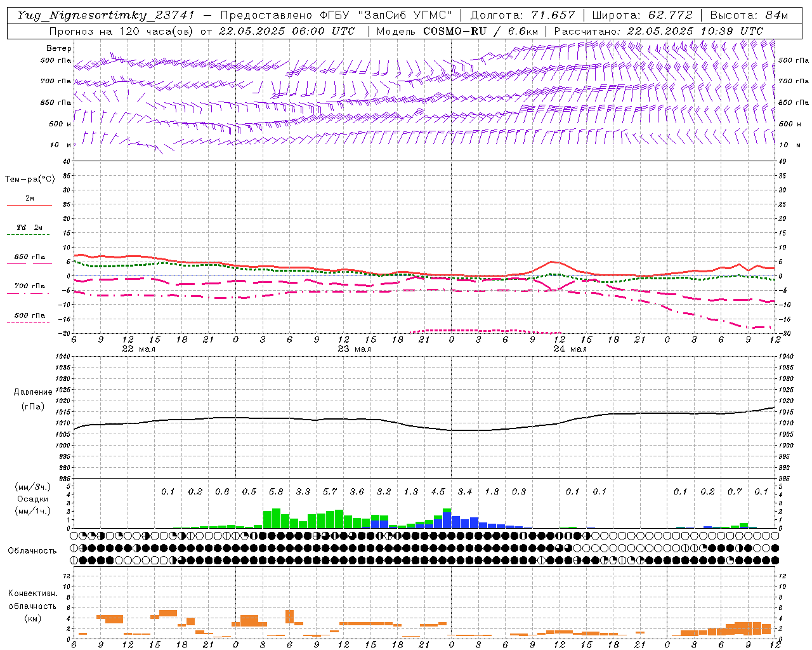The image size is (812, 650).
Task: Click the Модель COSMO-RU / 6.6км label
Action: click(x=457, y=31)
